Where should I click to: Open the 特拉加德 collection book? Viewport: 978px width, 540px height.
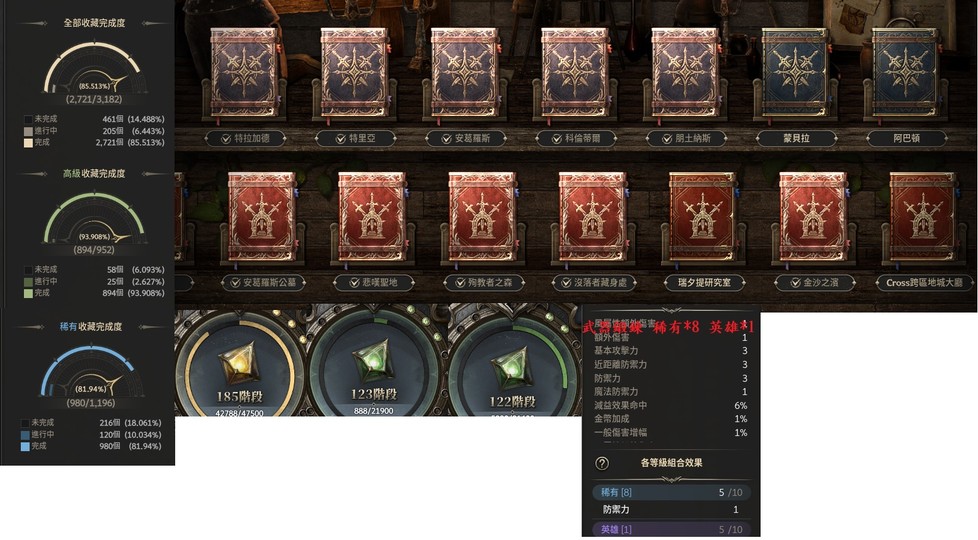pyautogui.click(x=245, y=72)
